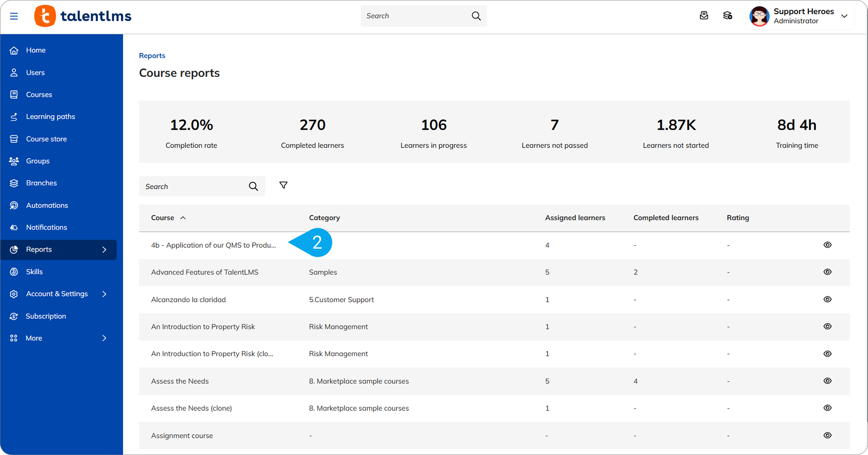Click the filter funnel icon

point(283,185)
